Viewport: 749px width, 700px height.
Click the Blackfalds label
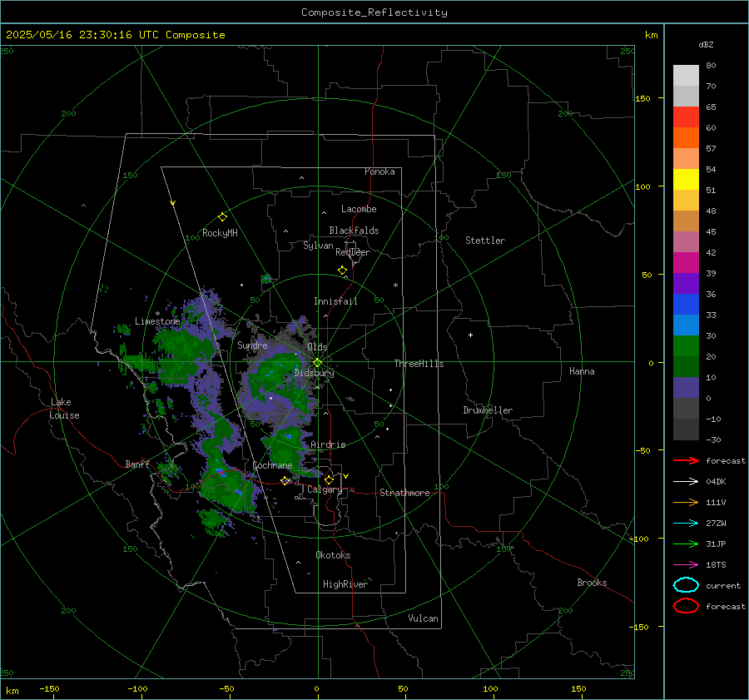[354, 231]
